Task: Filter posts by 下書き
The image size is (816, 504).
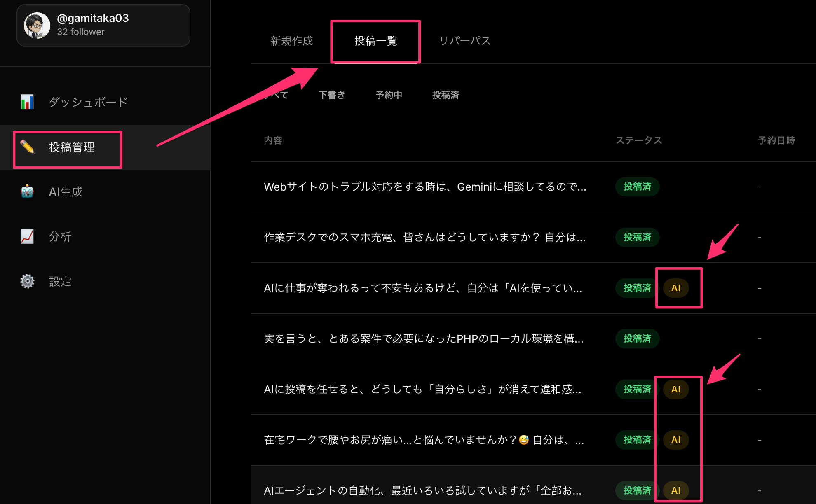Action: 332,95
